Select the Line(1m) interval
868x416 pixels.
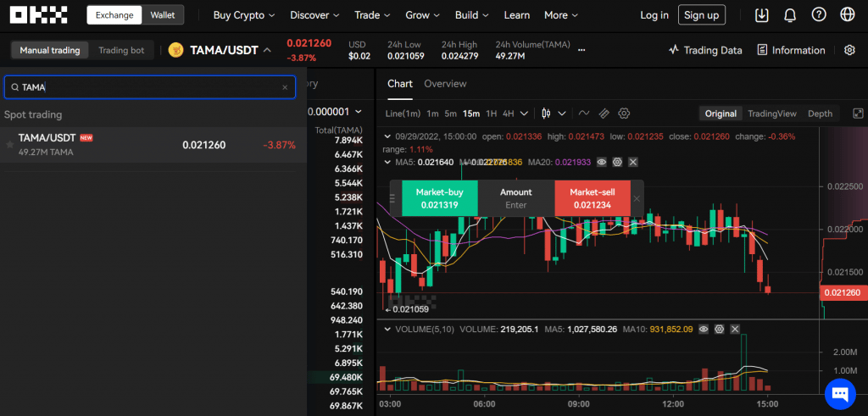coord(403,114)
